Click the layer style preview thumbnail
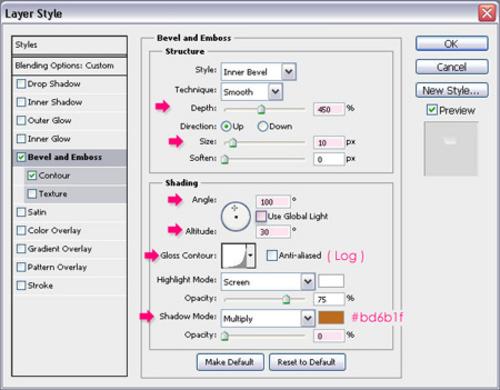Viewport: 500px width, 390px height. pos(451,148)
